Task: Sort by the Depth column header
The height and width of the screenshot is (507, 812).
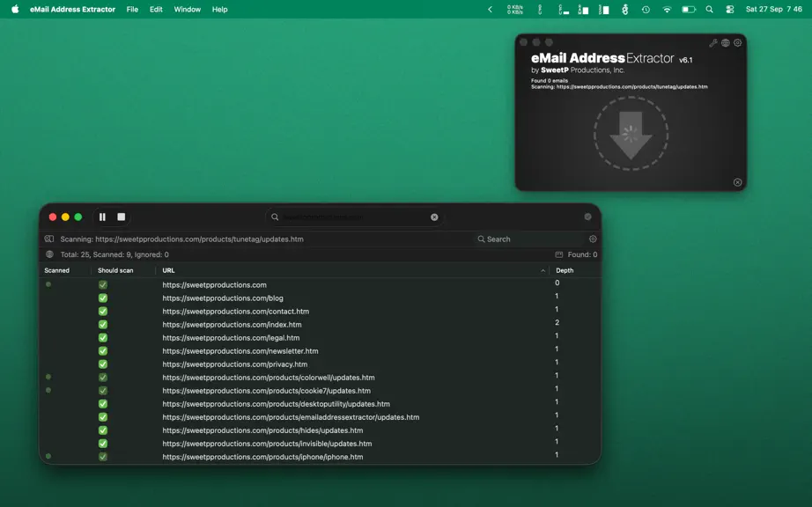Action: point(565,270)
